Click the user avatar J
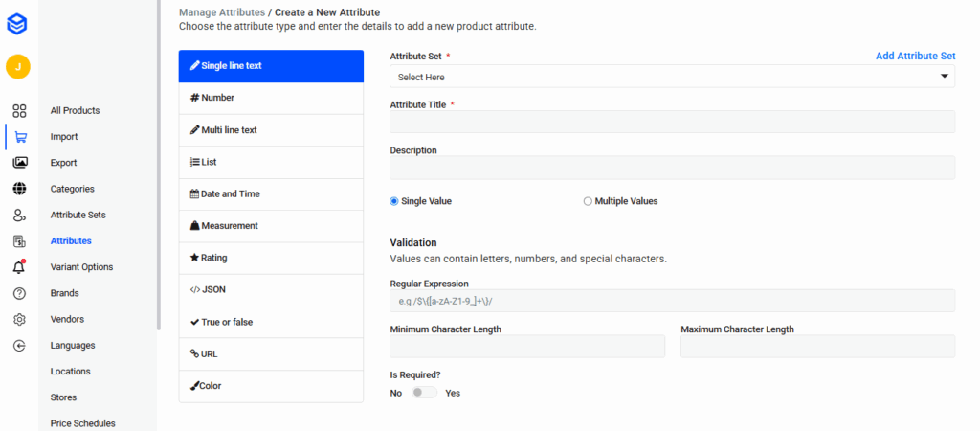The width and height of the screenshot is (980, 431). coord(18,66)
